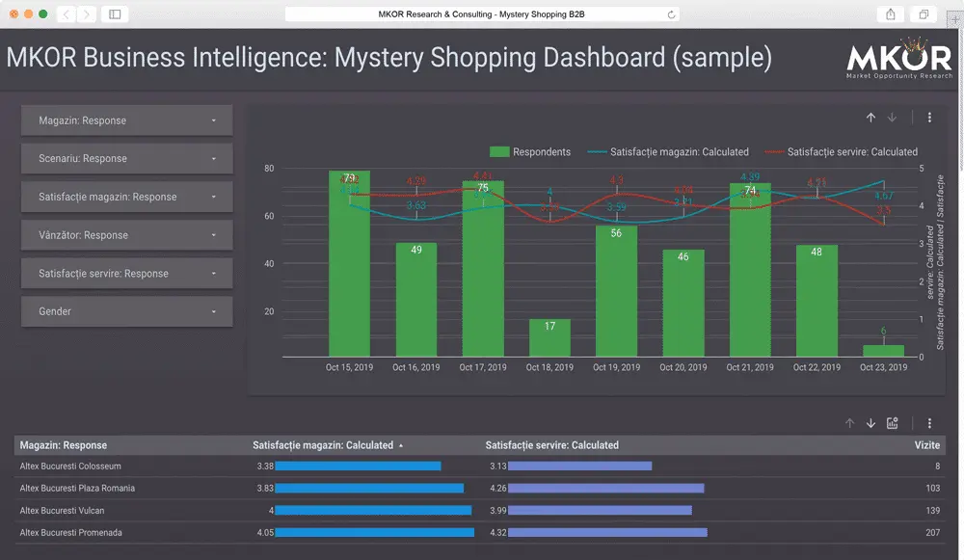This screenshot has height=560, width=964.
Task: Go forward with Safari forward arrow
Action: [x=87, y=14]
